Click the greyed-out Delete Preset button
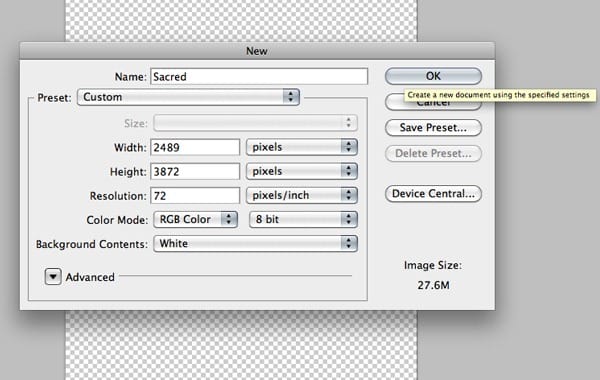This screenshot has height=380, width=600. 433,153
